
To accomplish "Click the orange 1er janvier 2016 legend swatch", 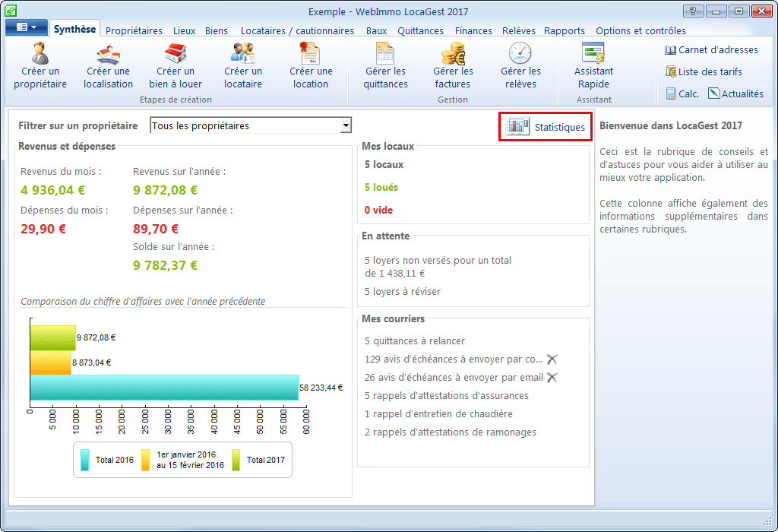I will pos(145,460).
